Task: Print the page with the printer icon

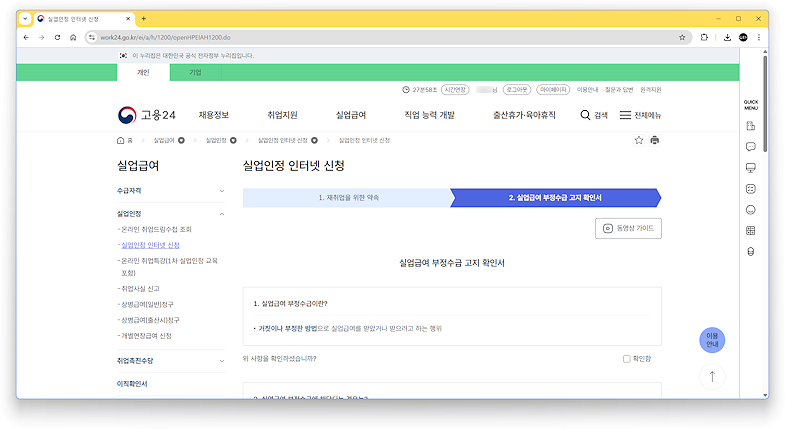Action: tap(655, 140)
